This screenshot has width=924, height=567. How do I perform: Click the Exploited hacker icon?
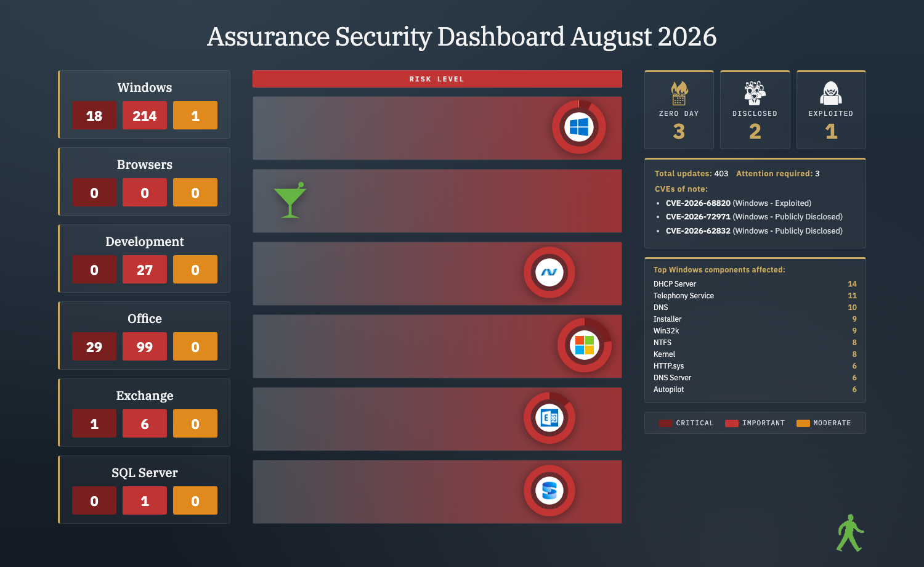(831, 93)
